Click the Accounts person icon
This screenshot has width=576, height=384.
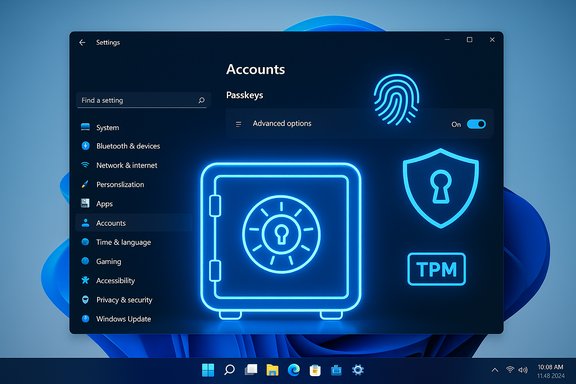tap(85, 223)
